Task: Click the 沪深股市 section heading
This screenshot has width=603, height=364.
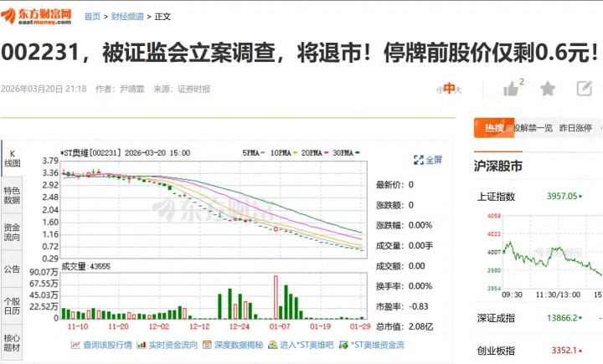Action: coord(498,167)
